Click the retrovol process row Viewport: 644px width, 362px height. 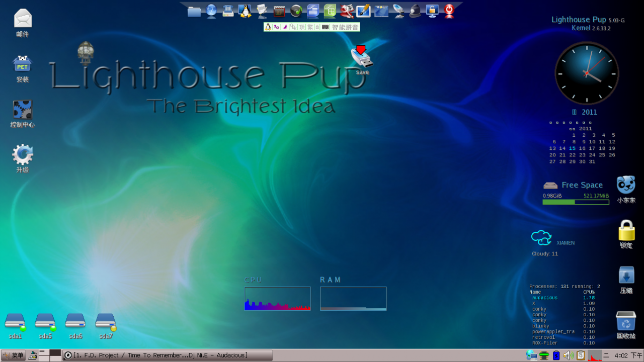click(563, 337)
